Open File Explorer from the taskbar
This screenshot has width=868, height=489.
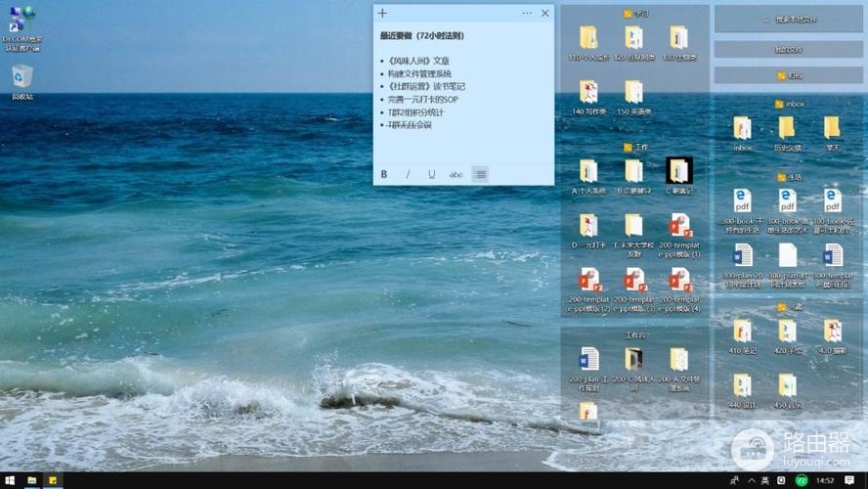tap(32, 480)
